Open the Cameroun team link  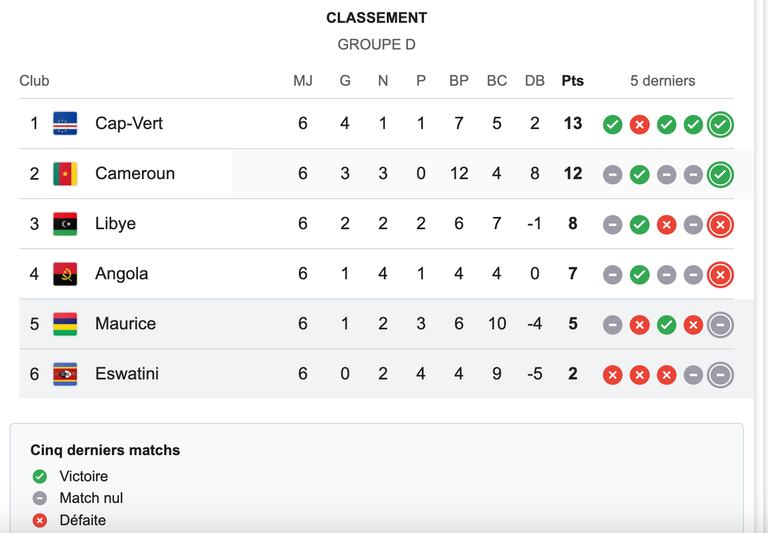[135, 173]
